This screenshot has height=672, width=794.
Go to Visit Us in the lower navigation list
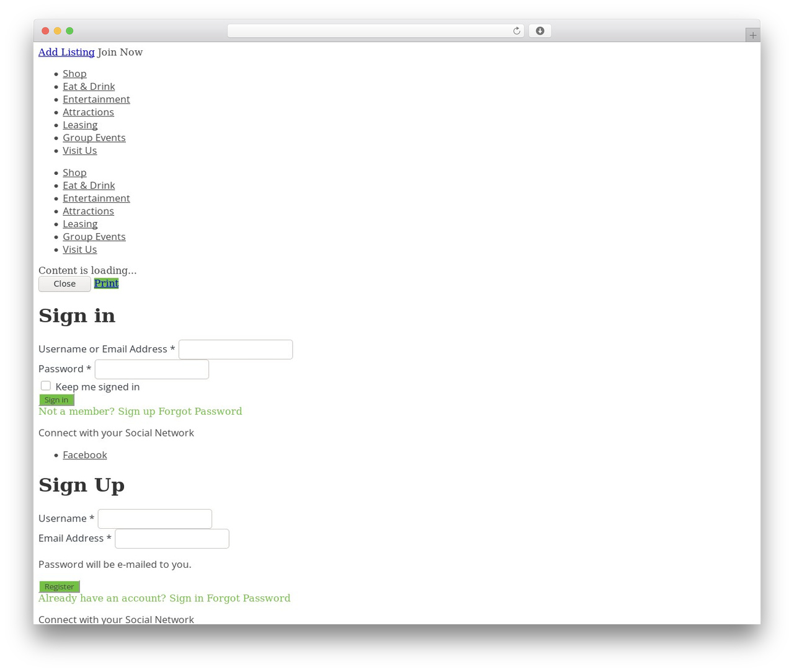(x=80, y=249)
